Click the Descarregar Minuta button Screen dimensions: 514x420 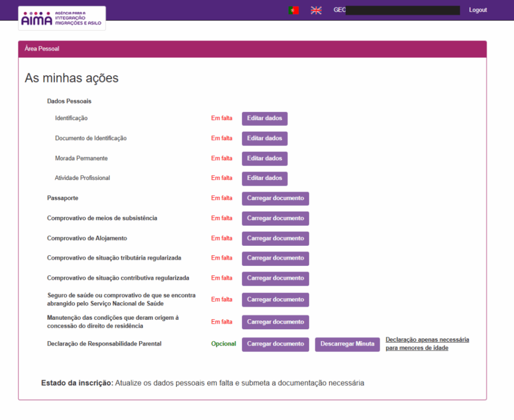[x=347, y=344]
